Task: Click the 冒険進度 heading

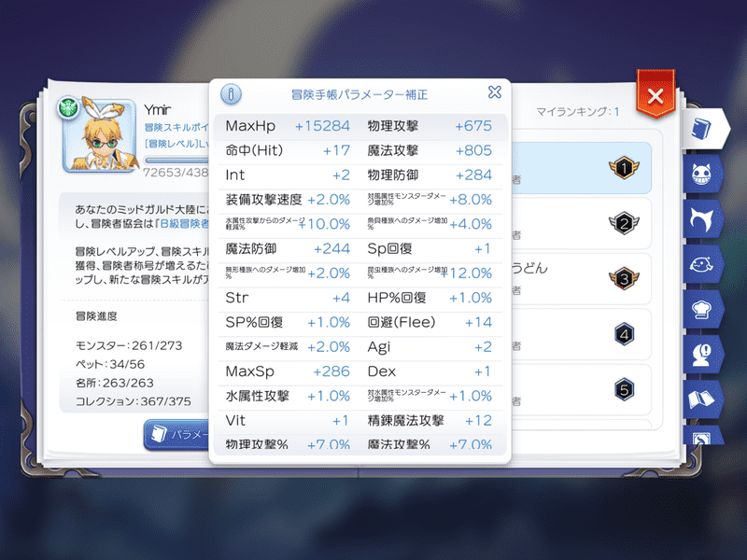Action: click(x=96, y=316)
